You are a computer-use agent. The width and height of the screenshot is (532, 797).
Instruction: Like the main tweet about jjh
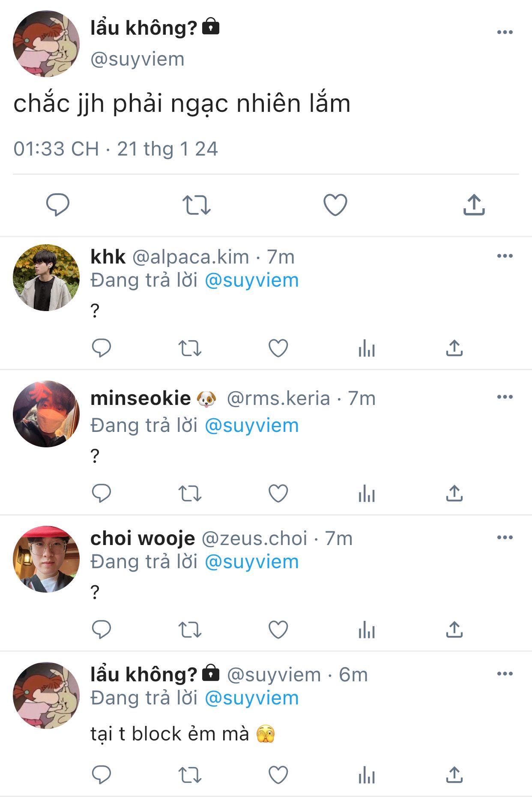click(335, 205)
